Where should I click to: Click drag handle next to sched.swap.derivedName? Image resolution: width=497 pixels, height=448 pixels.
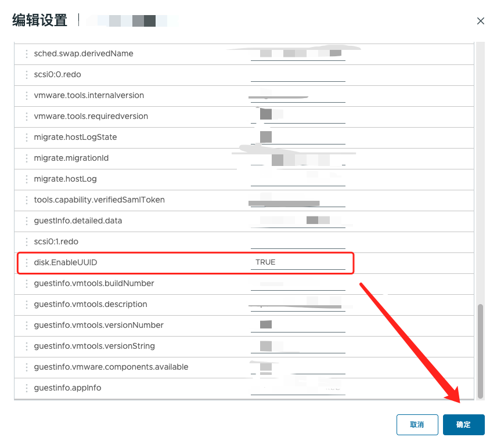pyautogui.click(x=26, y=54)
